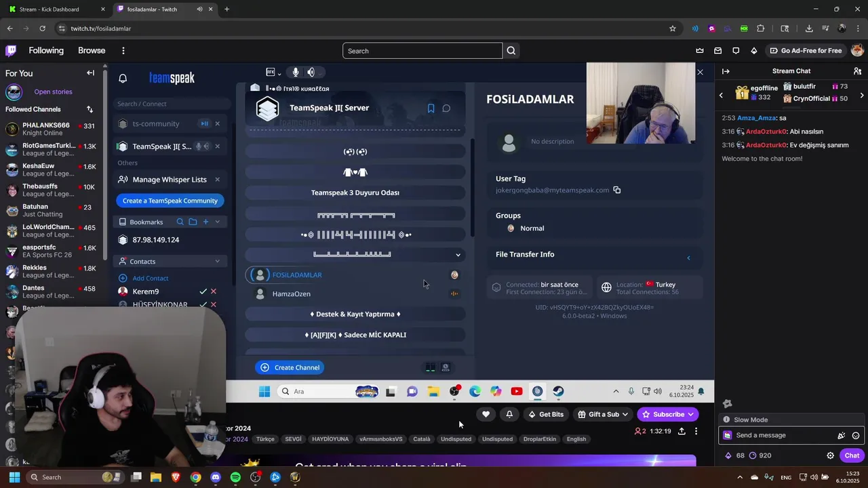868x488 pixels.
Task: Click Go Ad-Free for Free button
Action: pos(806,51)
